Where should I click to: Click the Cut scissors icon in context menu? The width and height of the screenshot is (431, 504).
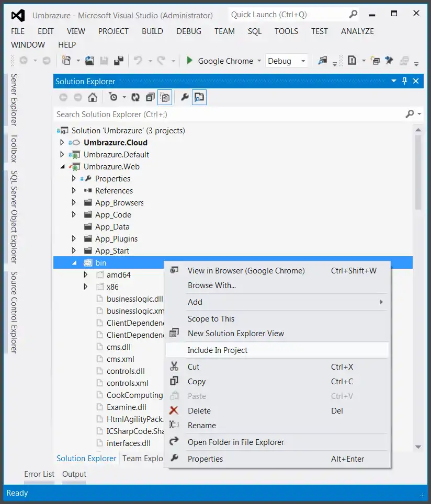pyautogui.click(x=174, y=366)
